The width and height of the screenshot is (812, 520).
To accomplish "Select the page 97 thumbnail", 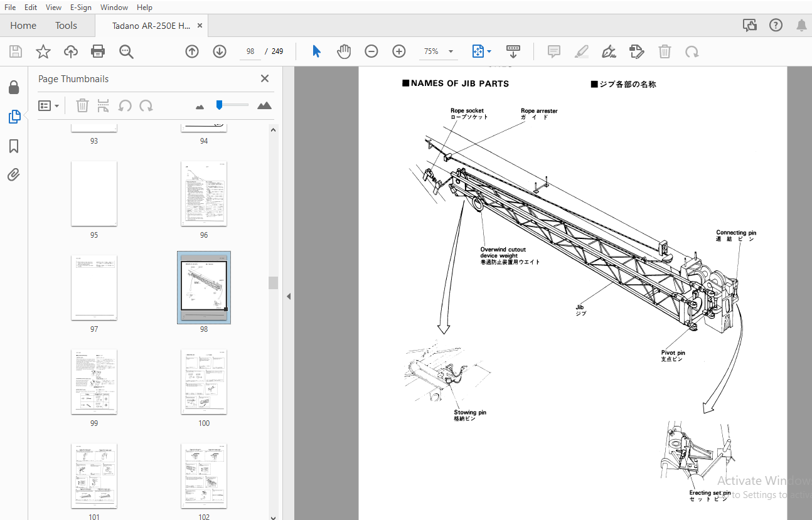I will [x=94, y=288].
